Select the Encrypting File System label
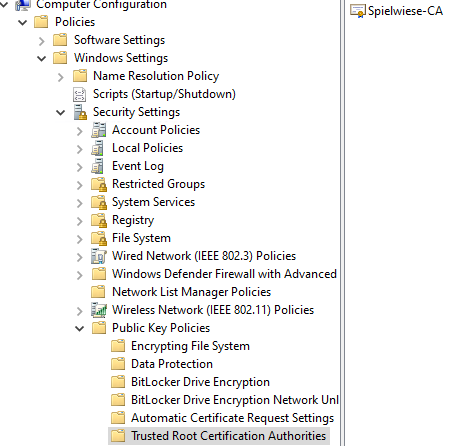This screenshot has height=446, width=450. pyautogui.click(x=190, y=346)
